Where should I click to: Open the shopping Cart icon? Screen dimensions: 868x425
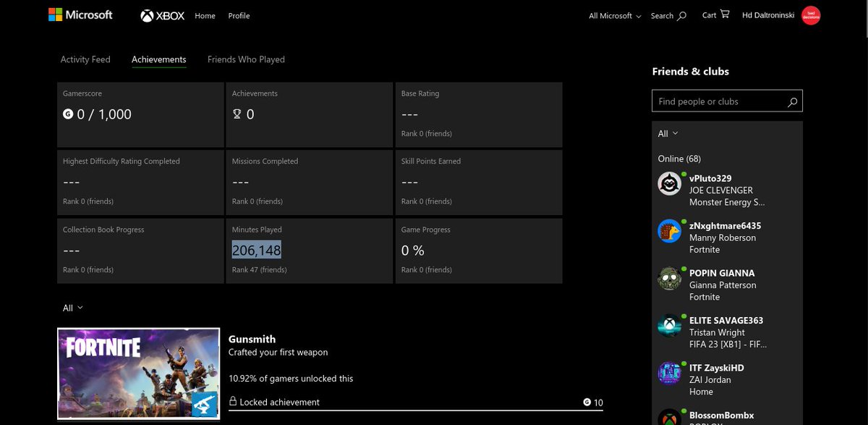725,14
